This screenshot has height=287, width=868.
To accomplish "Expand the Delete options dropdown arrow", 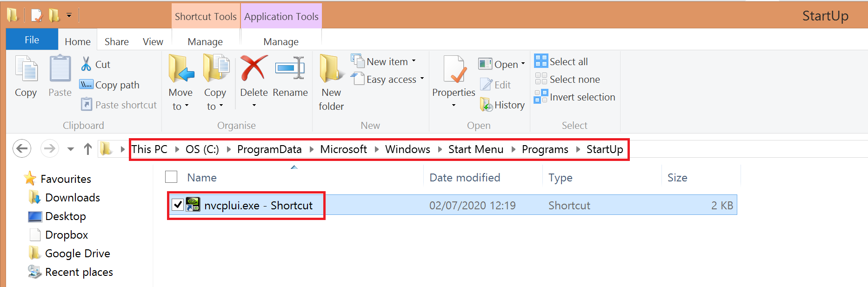I will (254, 106).
